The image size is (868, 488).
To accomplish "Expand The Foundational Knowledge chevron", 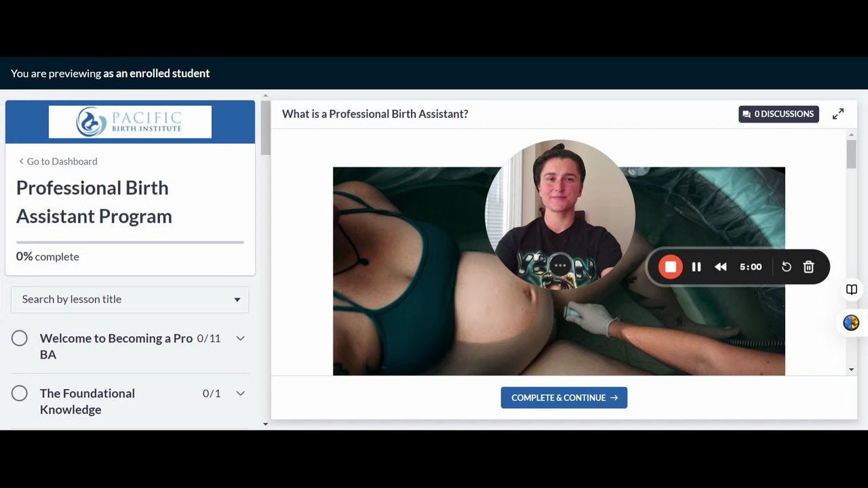I will tap(240, 393).
